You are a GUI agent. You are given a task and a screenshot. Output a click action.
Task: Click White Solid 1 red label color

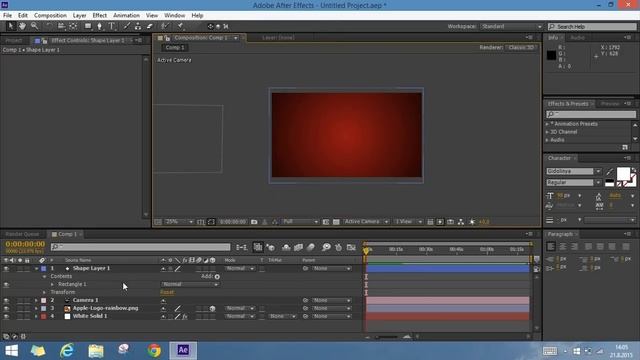click(44, 316)
